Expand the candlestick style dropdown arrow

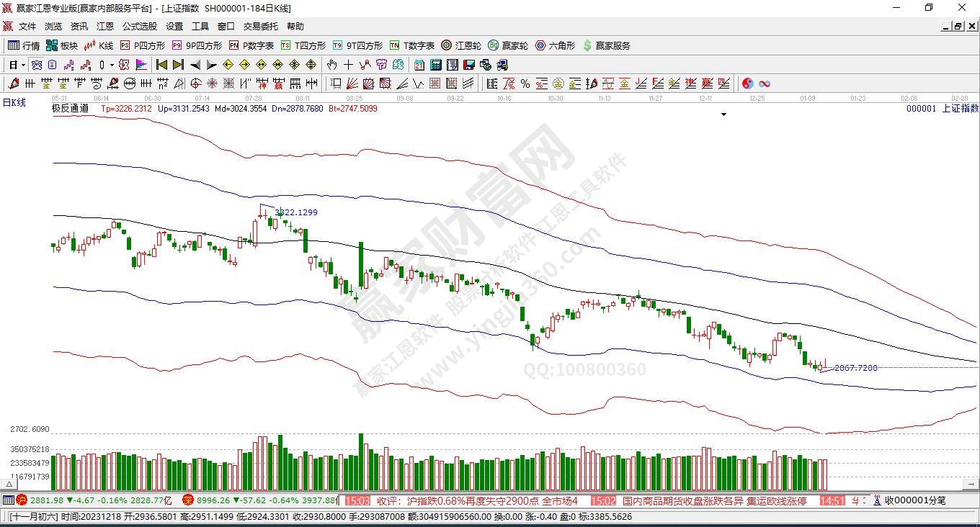pyautogui.click(x=112, y=65)
